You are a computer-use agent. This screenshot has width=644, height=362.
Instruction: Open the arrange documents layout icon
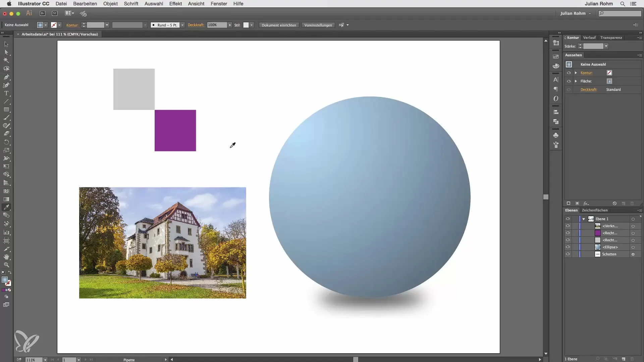69,13
